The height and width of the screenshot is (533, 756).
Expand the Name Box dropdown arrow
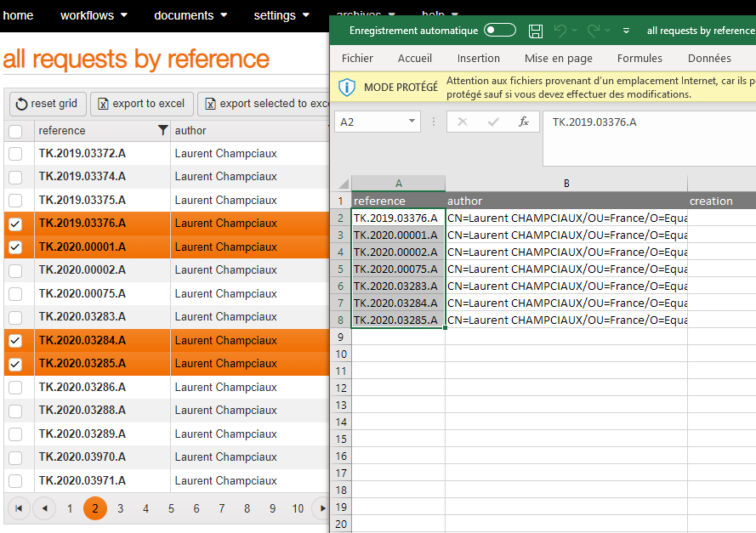coord(412,122)
